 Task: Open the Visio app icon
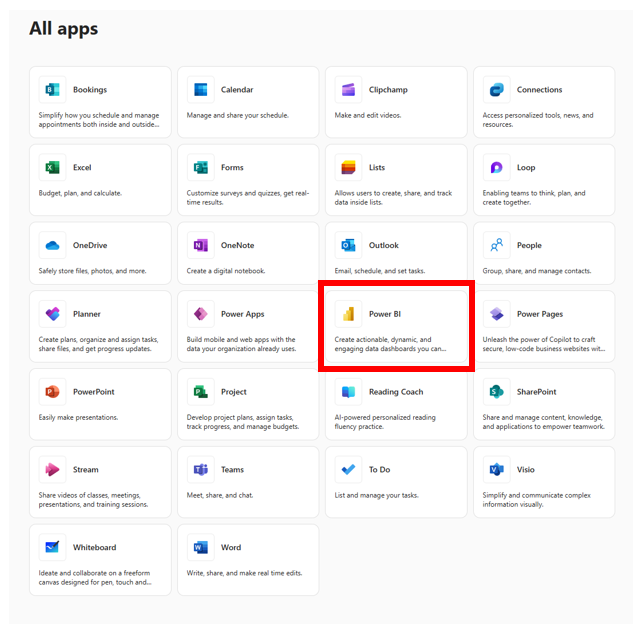[497, 470]
